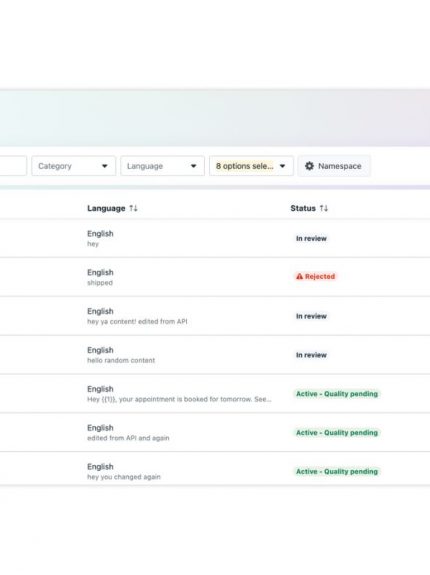Open row 'hey ya content! edited from API'
430x575 pixels.
click(x=215, y=316)
